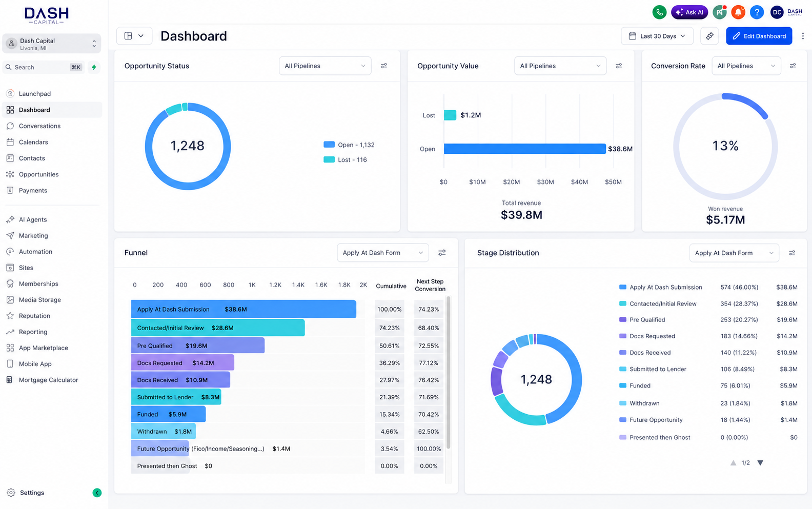Click the Pre Qualified legend color swatch
Screen dimensions: 812x509
click(623, 319)
